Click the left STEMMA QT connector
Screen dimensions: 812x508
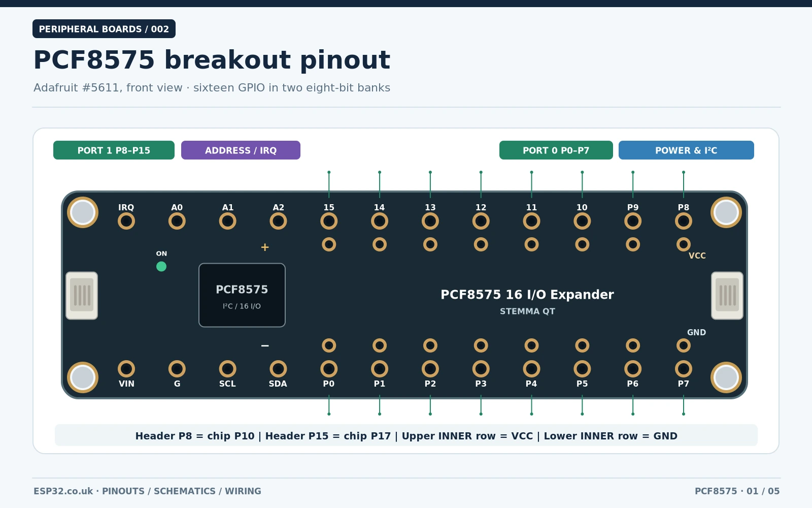82,296
